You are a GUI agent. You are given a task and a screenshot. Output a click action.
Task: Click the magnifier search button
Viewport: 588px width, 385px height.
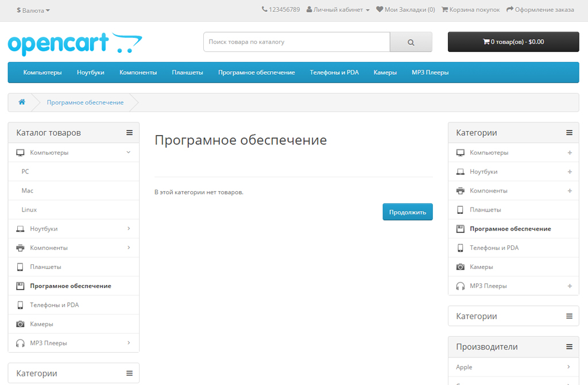pos(411,42)
